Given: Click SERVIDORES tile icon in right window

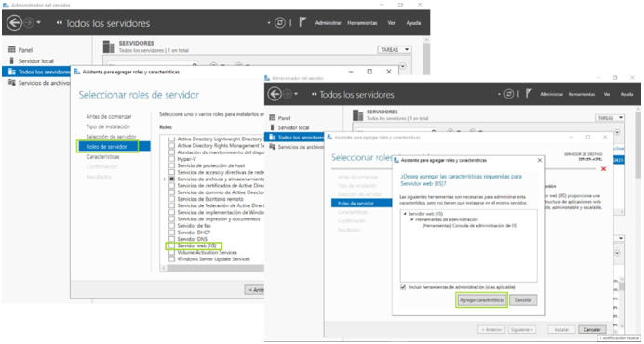Looking at the screenshot, I should tap(358, 115).
